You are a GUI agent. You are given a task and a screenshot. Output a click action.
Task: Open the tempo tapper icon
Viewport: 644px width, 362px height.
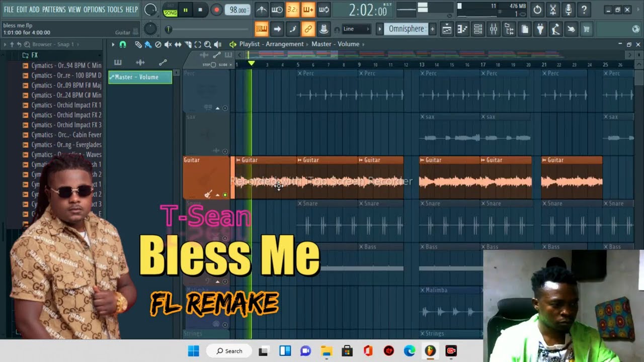point(555,30)
